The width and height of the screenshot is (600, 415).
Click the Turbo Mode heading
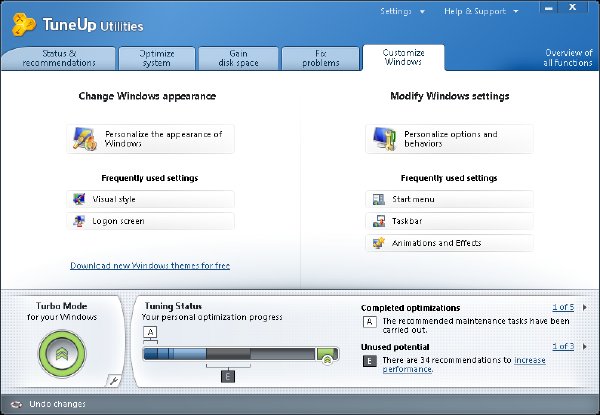pyautogui.click(x=62, y=306)
